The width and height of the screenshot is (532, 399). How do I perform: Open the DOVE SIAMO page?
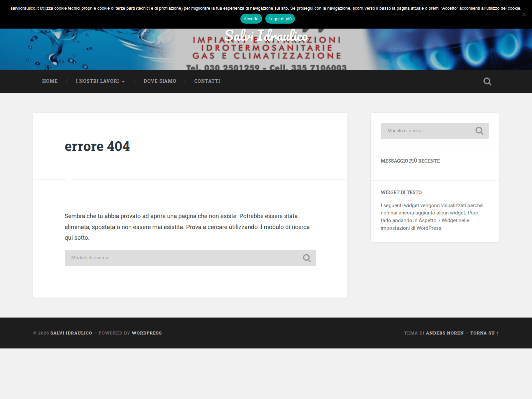[160, 81]
